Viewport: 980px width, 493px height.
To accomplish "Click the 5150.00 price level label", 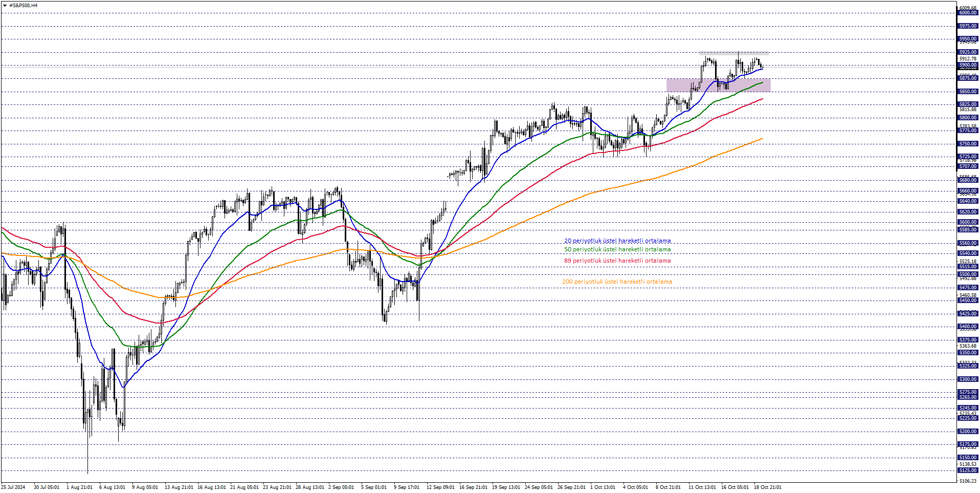I will point(968,458).
